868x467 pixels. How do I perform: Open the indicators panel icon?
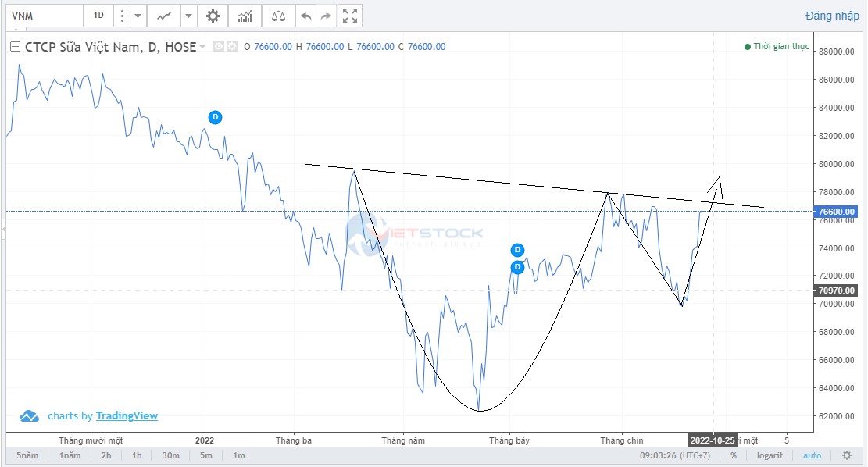[245, 16]
